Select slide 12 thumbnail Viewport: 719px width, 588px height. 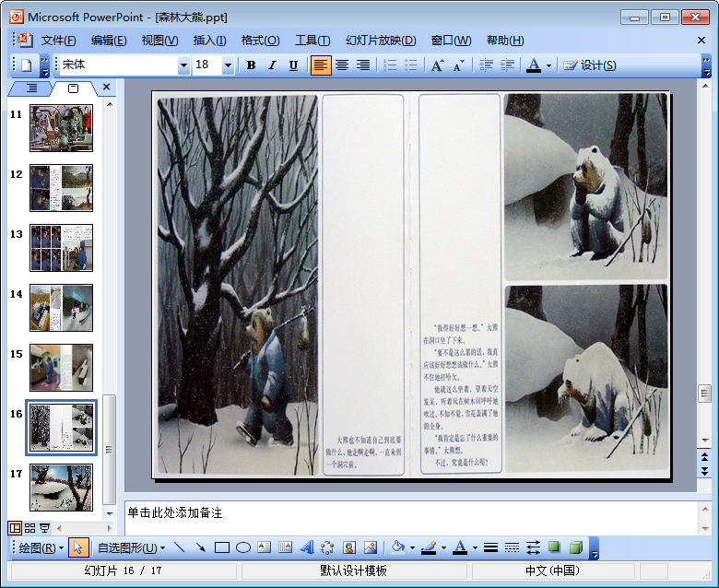tap(62, 188)
